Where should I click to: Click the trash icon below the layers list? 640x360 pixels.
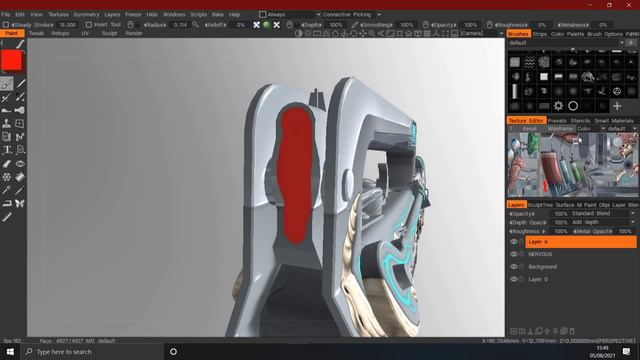572,331
